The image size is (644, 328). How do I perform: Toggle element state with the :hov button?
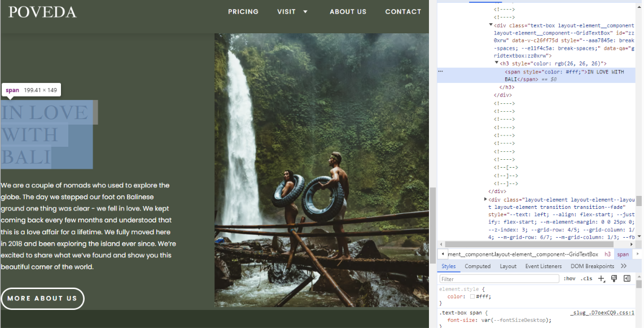570,278
